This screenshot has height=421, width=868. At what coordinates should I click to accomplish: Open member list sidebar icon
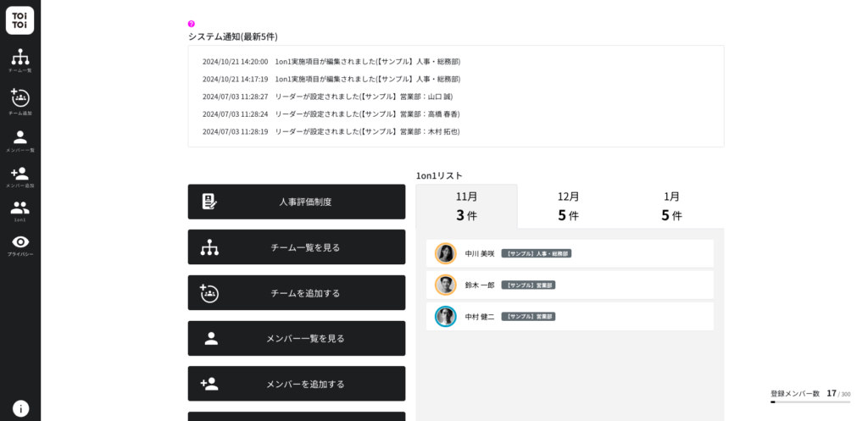click(x=20, y=140)
